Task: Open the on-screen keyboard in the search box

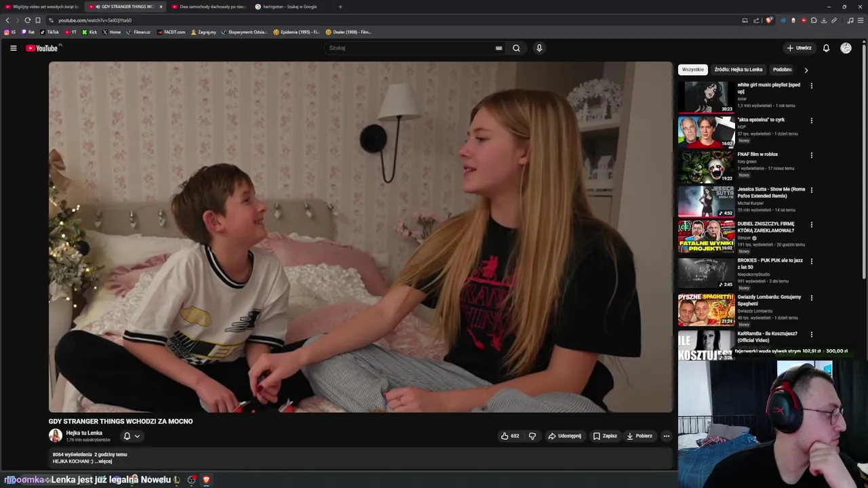Action: [498, 48]
